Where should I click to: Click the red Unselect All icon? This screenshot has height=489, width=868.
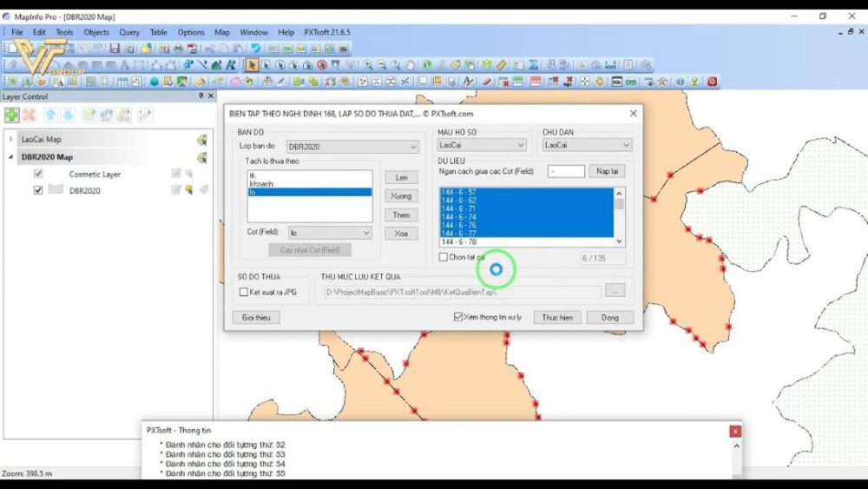click(x=322, y=65)
